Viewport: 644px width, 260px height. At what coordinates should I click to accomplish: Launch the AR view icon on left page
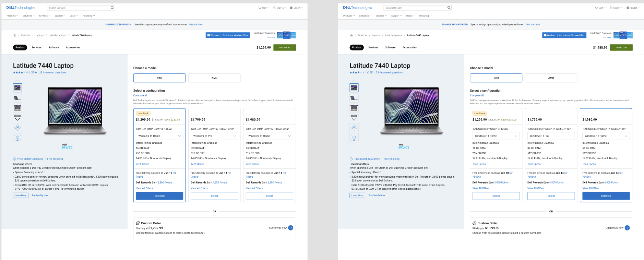pos(17,138)
